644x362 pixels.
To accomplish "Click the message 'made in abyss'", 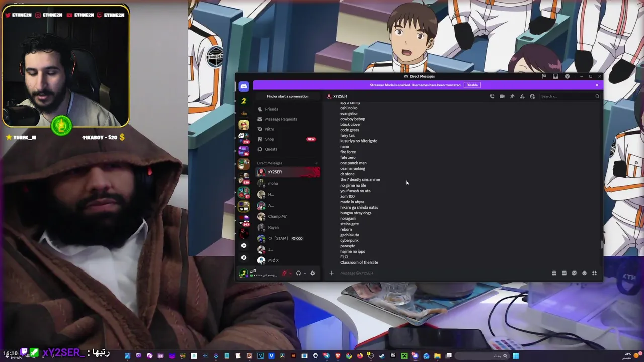I will click(x=352, y=202).
